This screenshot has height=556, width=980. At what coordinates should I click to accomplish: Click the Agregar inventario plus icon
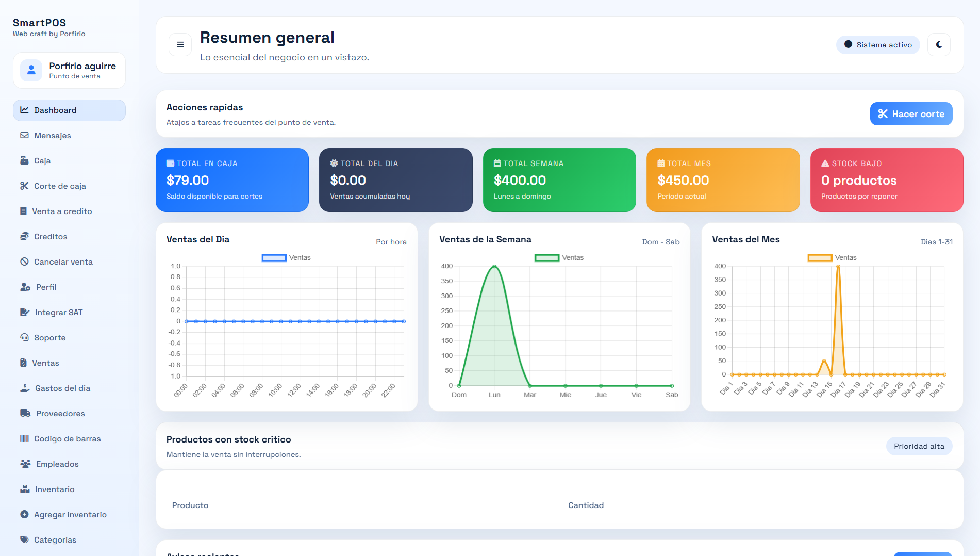pos(24,515)
